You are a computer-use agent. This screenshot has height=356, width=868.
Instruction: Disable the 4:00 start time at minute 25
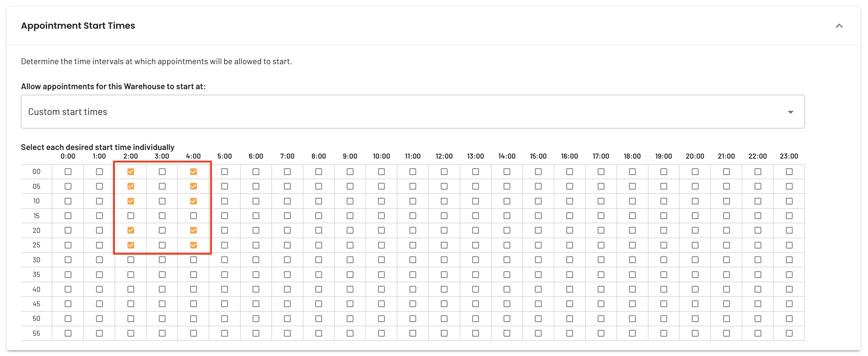(193, 245)
